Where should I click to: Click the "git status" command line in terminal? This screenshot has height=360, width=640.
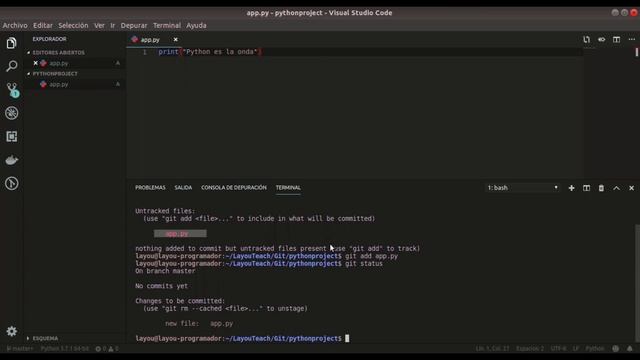click(259, 264)
